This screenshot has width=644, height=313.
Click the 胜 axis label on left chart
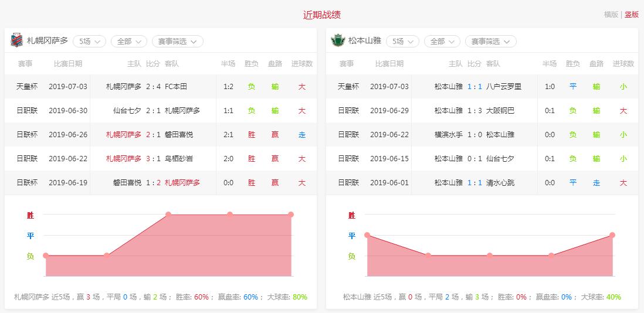(30, 215)
